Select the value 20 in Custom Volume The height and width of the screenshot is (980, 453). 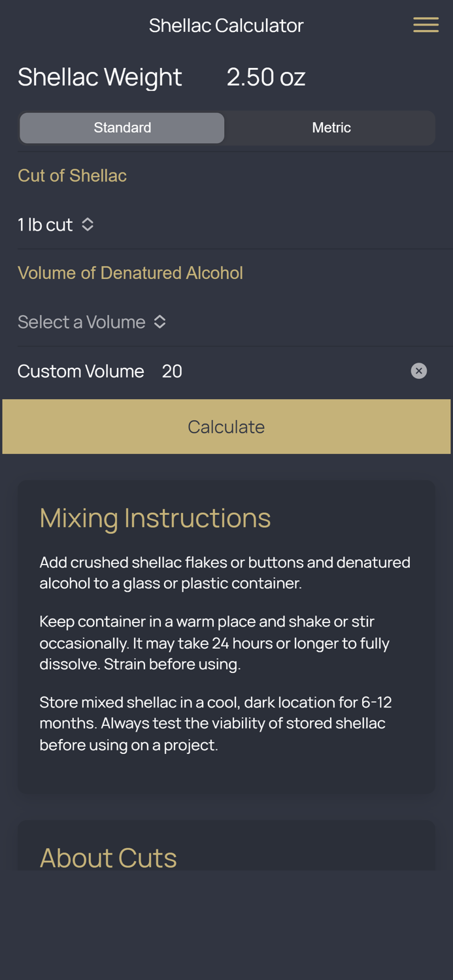click(172, 370)
